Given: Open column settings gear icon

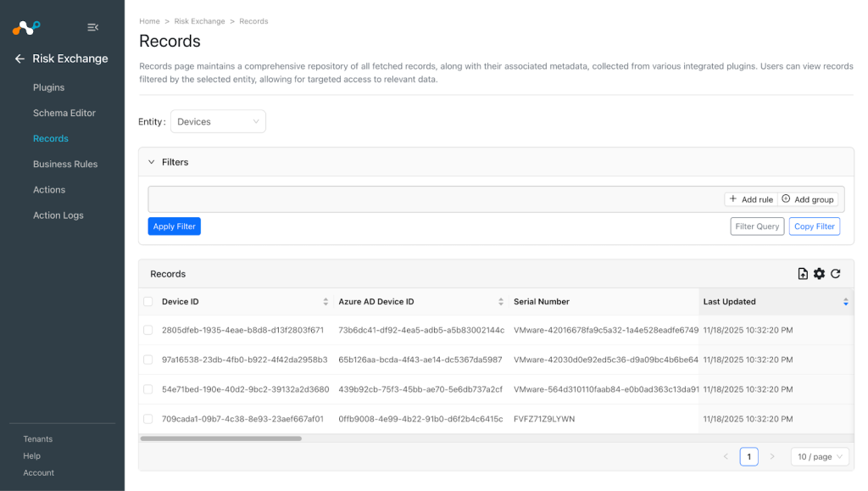Looking at the screenshot, I should [x=820, y=273].
